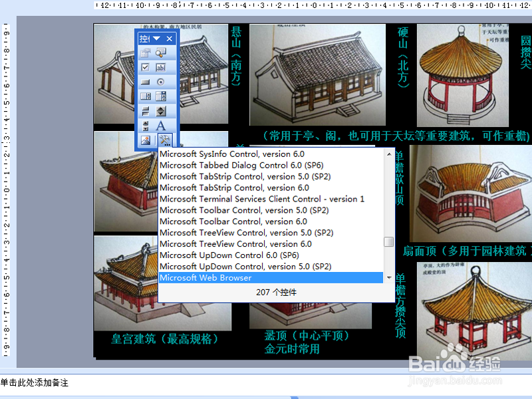Viewport: 532px width, 399px height.
Task: Choose Microsoft Toolbar Control, version 5.0 (SP2)
Action: point(271,210)
